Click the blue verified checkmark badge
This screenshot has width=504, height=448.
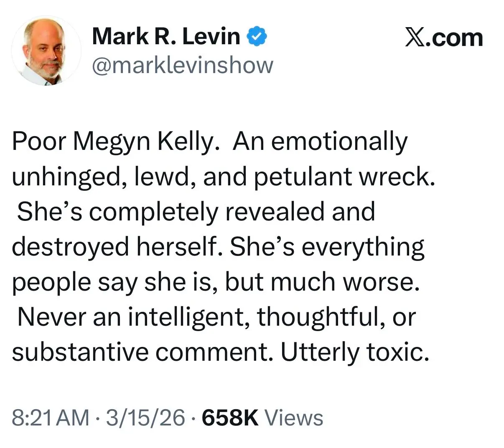[257, 37]
